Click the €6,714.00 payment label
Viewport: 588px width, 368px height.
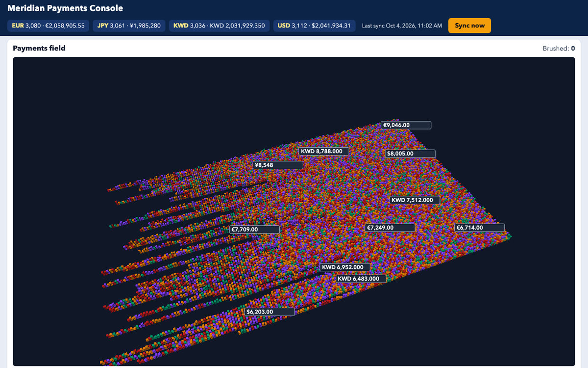pos(480,228)
